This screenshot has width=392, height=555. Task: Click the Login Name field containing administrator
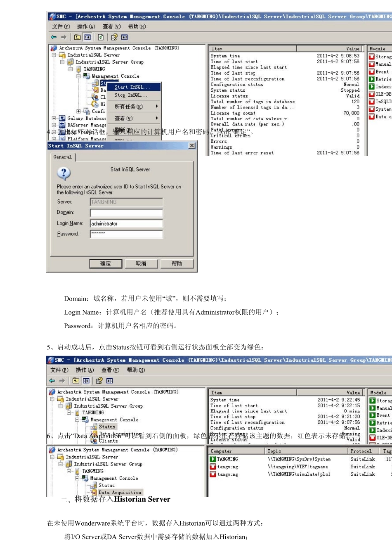[126, 223]
